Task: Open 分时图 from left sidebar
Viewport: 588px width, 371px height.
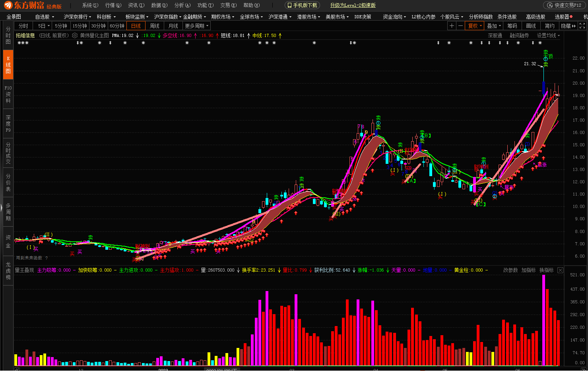Action: 8,35
